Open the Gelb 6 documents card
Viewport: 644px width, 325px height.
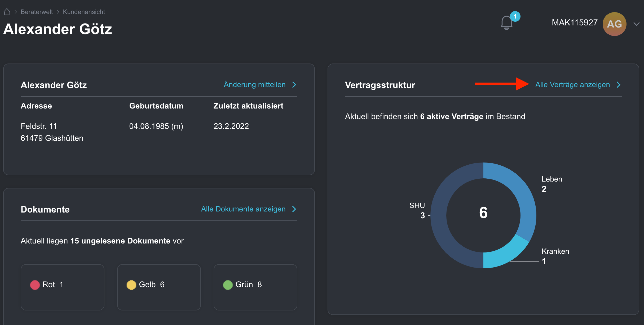click(159, 287)
